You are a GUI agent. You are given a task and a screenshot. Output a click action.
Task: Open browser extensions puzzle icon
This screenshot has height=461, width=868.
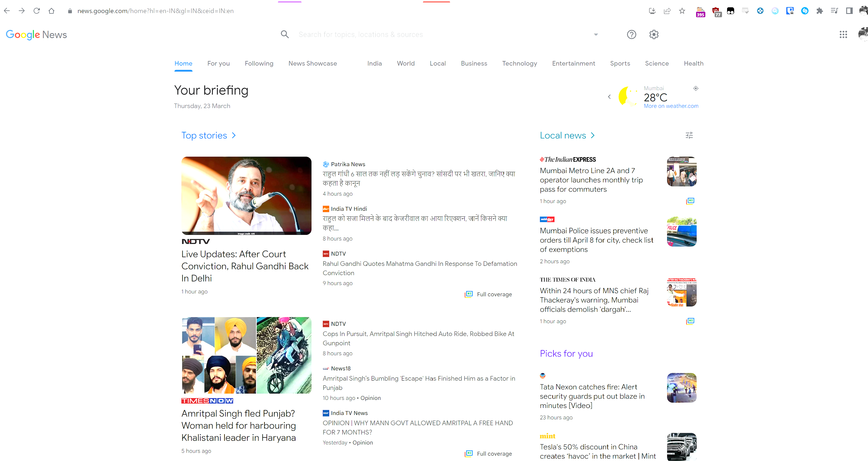click(x=819, y=11)
